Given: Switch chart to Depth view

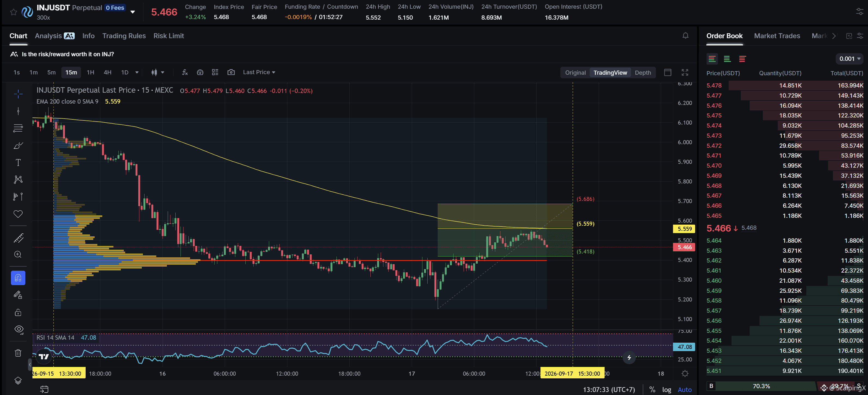Looking at the screenshot, I should pos(642,73).
